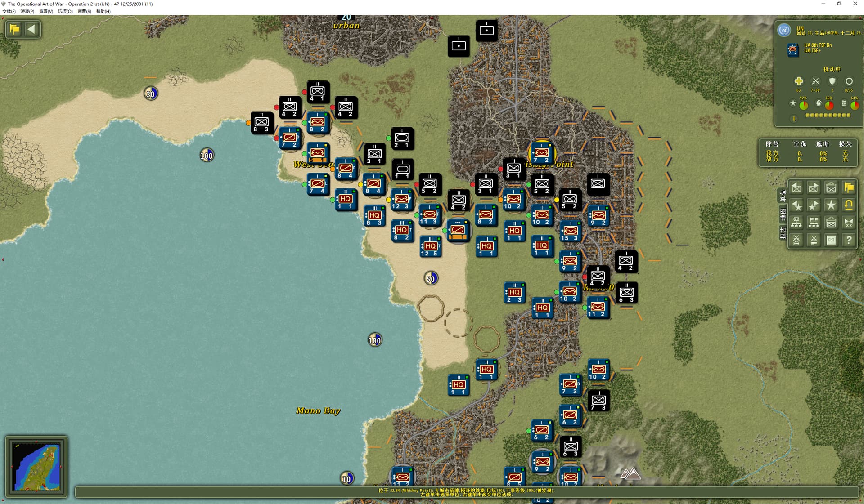The image size is (864, 504).
Task: Switch to the 地图 side tab
Action: click(783, 214)
